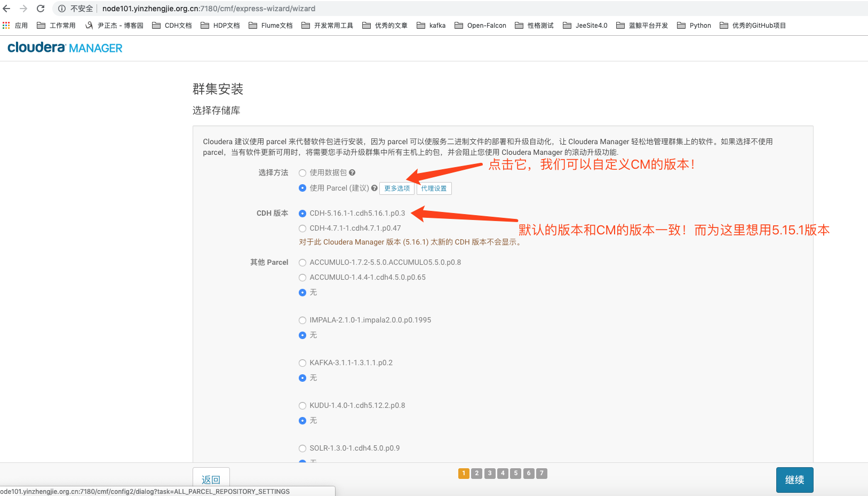Go to wizard step 1

464,473
